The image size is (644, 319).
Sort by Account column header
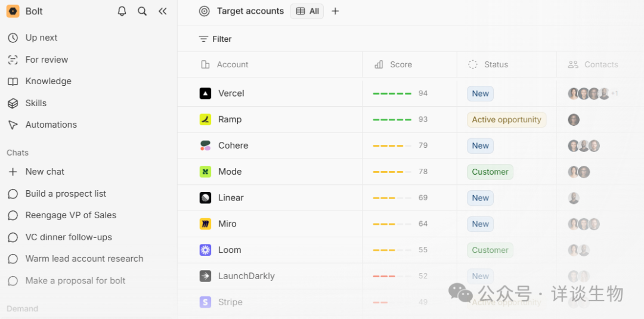pos(225,64)
